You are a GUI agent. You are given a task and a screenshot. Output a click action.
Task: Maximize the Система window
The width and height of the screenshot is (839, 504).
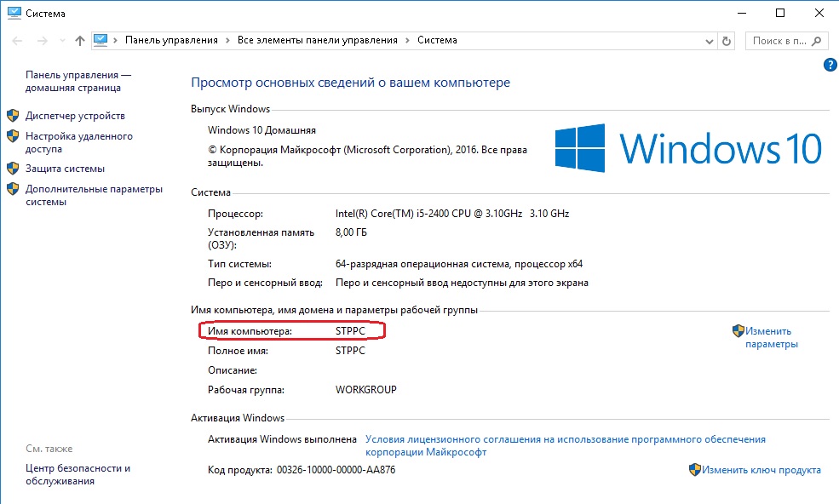tap(780, 13)
